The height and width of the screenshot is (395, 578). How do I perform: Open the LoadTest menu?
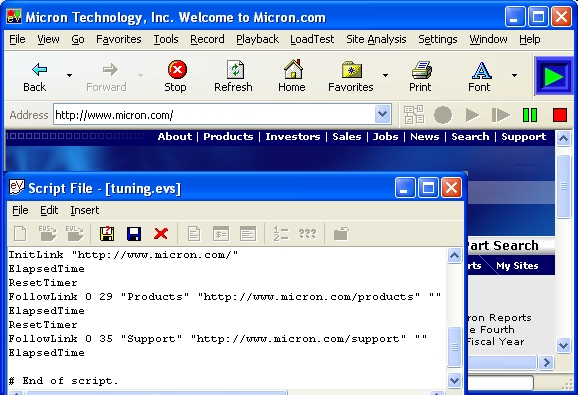[312, 39]
